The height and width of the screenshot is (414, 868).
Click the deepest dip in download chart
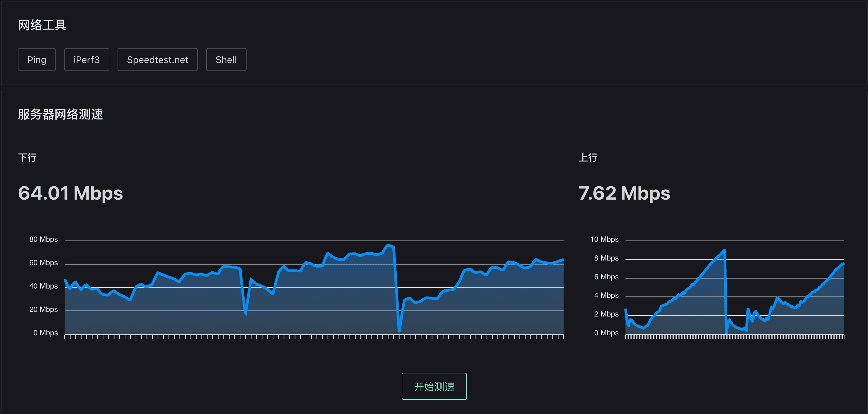(x=399, y=331)
